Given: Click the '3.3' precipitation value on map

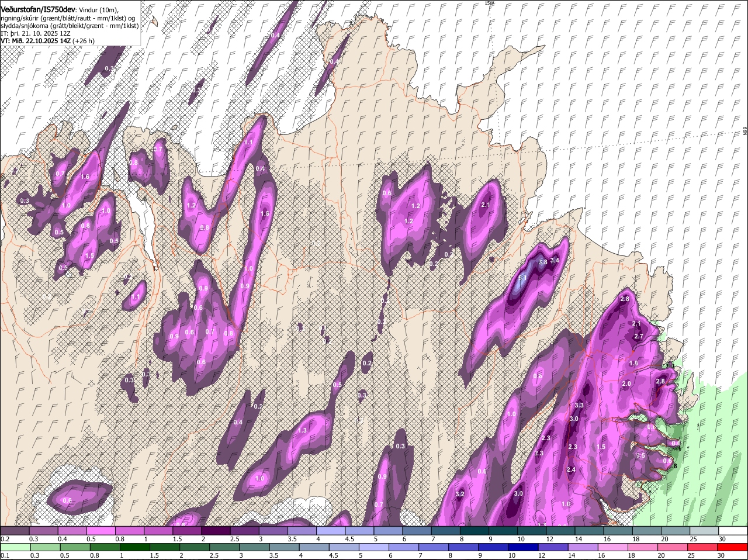Looking at the screenshot, I should (x=579, y=405).
